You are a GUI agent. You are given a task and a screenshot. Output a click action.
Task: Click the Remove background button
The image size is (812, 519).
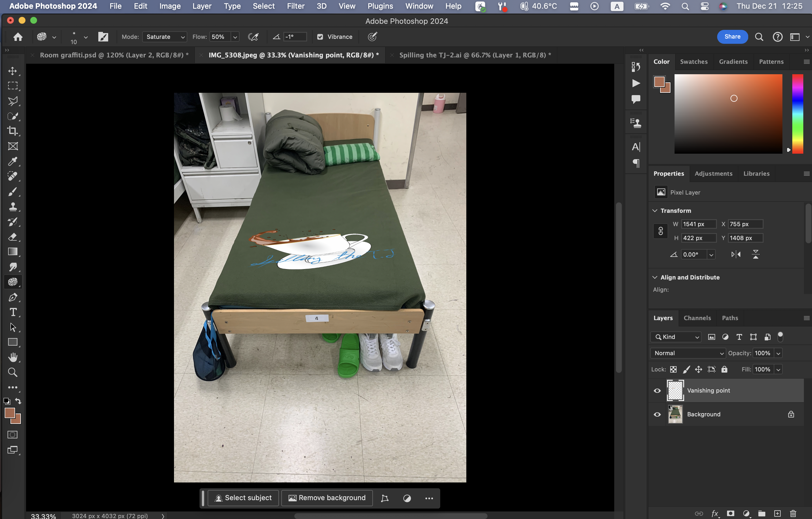click(x=327, y=498)
